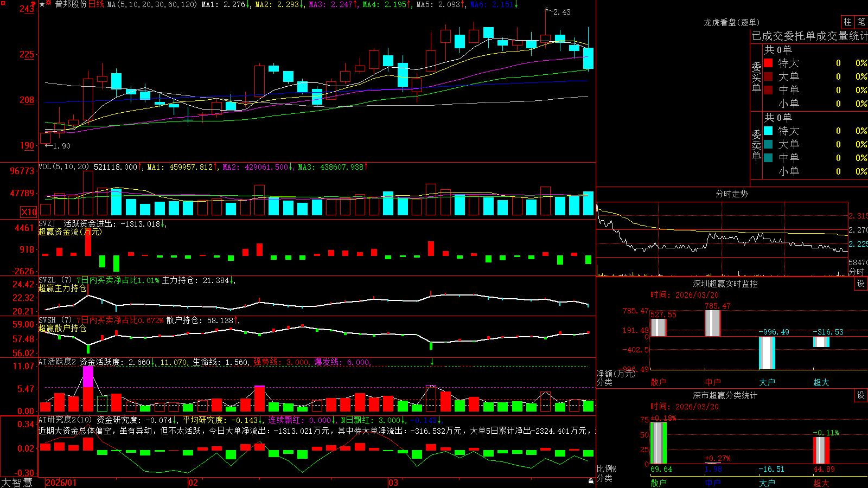Viewport: 868px width, 488px height.
Task: Click the 分时走势 panel title
Action: pos(731,194)
